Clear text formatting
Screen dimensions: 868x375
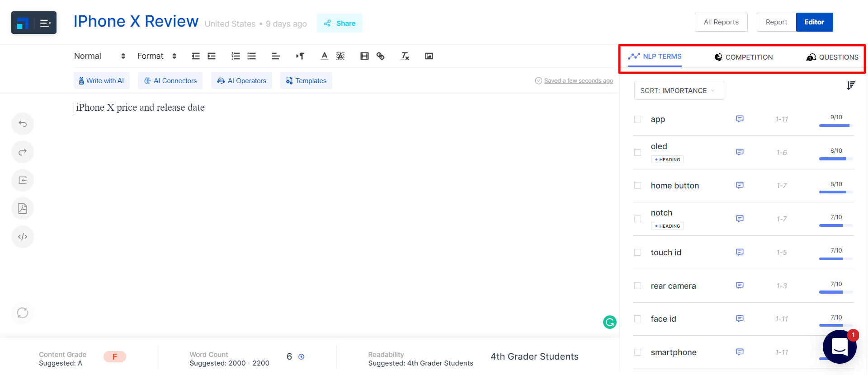click(405, 56)
